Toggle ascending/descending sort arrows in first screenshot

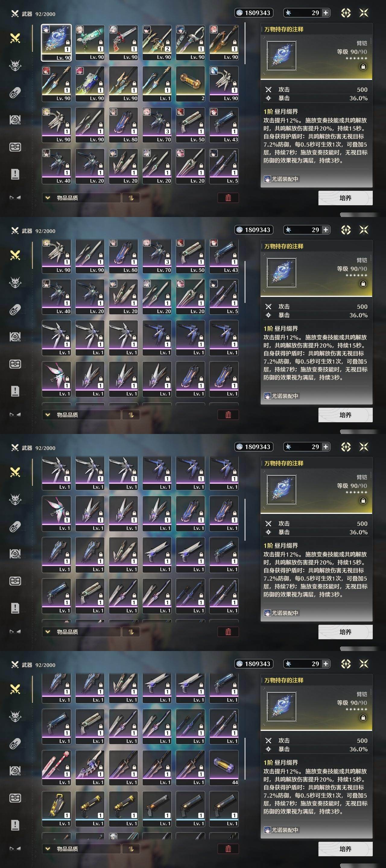click(x=131, y=198)
